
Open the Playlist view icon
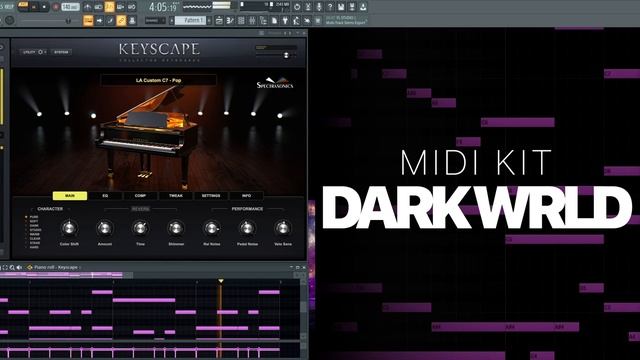tap(219, 20)
